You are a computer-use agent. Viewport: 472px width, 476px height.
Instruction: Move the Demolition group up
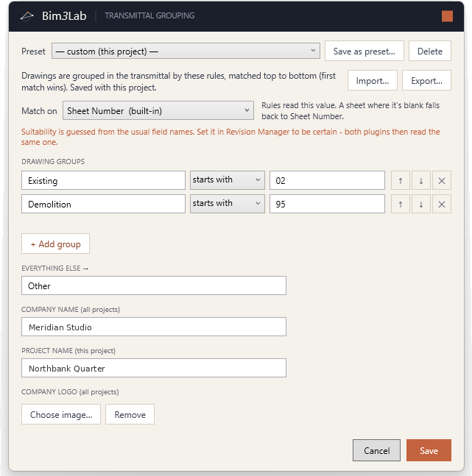401,204
